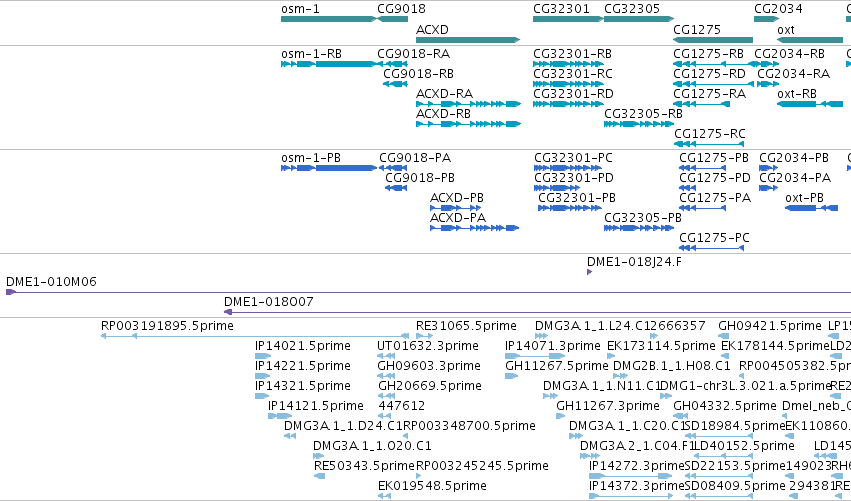851x501 pixels.
Task: Select BAC clone DME1-010M06
Action: 428,292
